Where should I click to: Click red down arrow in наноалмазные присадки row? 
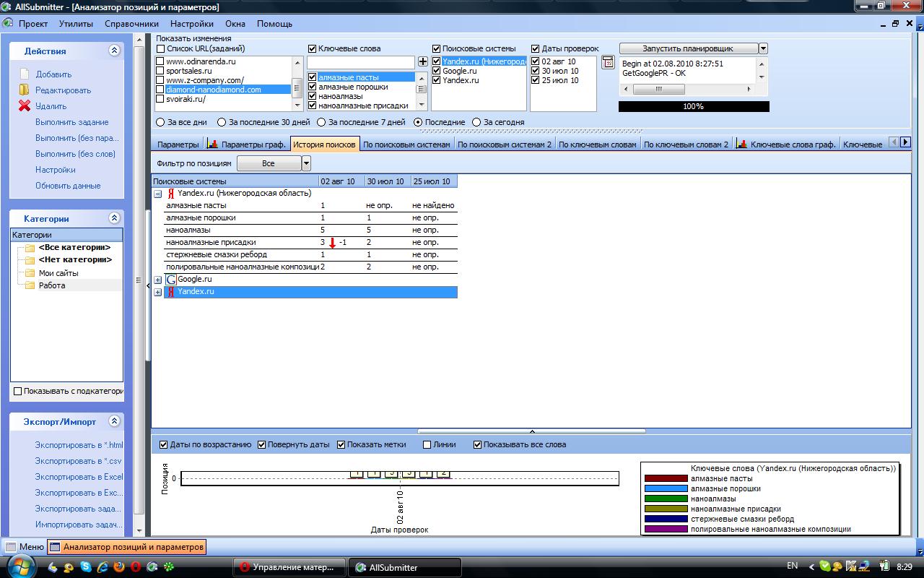tap(332, 243)
